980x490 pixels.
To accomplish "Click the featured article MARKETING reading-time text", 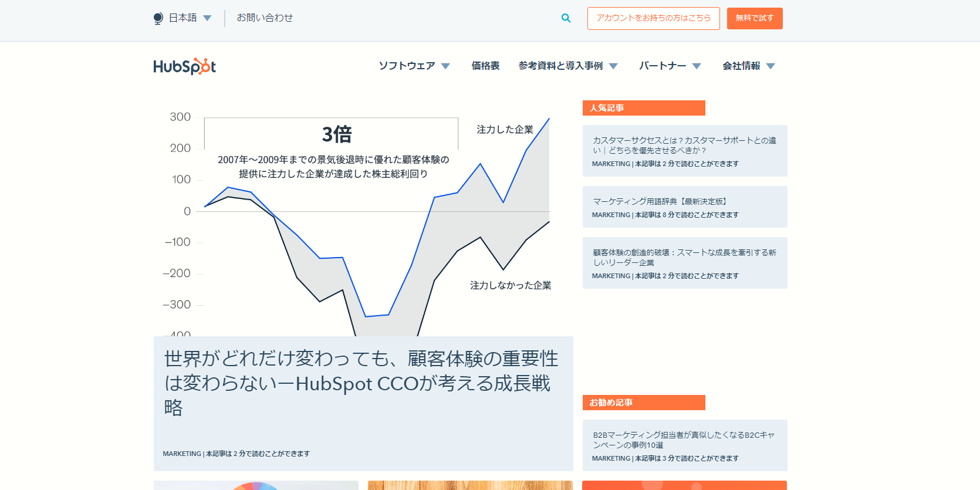I will [x=236, y=454].
